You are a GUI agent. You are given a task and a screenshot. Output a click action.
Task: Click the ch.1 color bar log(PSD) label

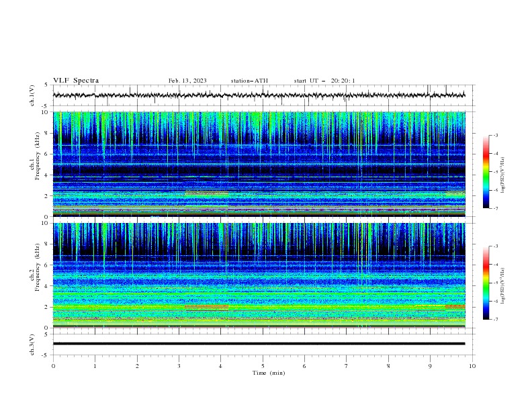pyautogui.click(x=502, y=175)
